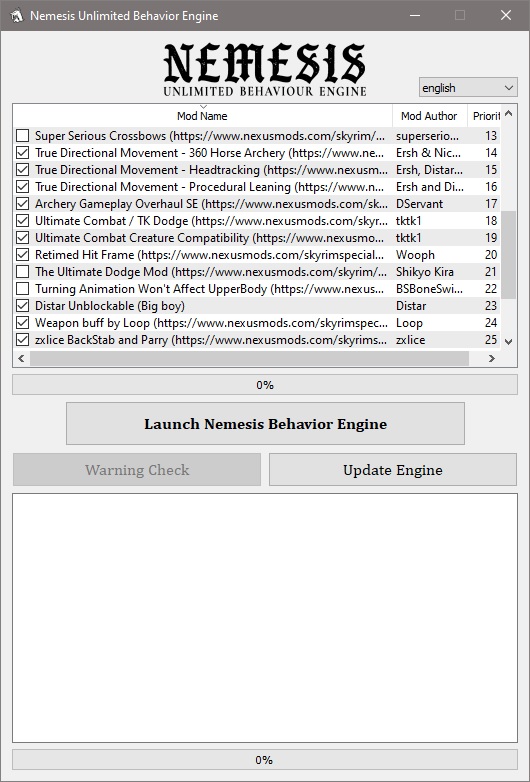The height and width of the screenshot is (782, 530).
Task: Minimize the Nemesis window
Action: click(414, 15)
